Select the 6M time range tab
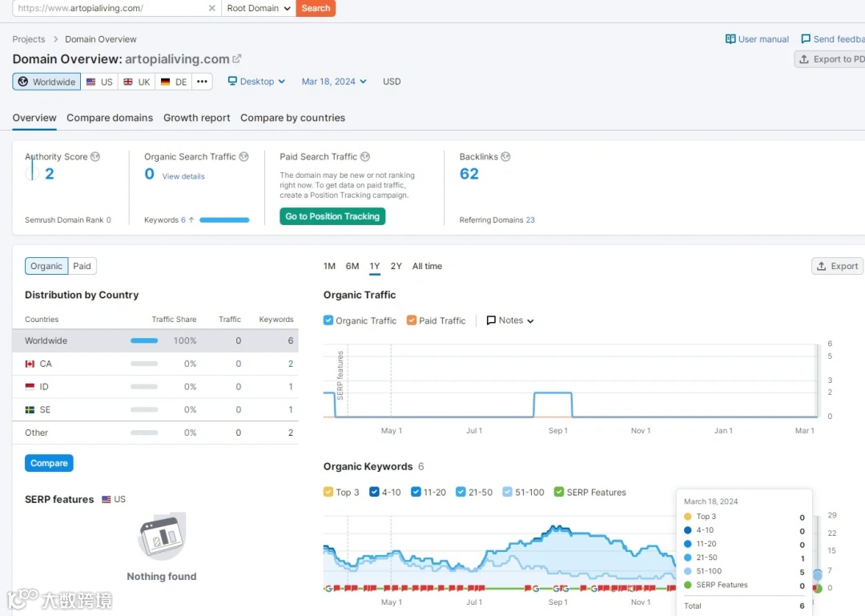Viewport: 865px width, 616px height. click(x=352, y=266)
